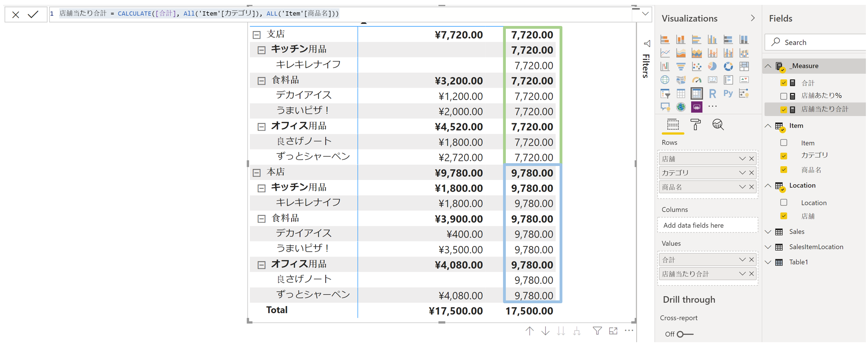Select the ArcGIS Maps visual
Screen dimensions: 868x352
(x=680, y=107)
